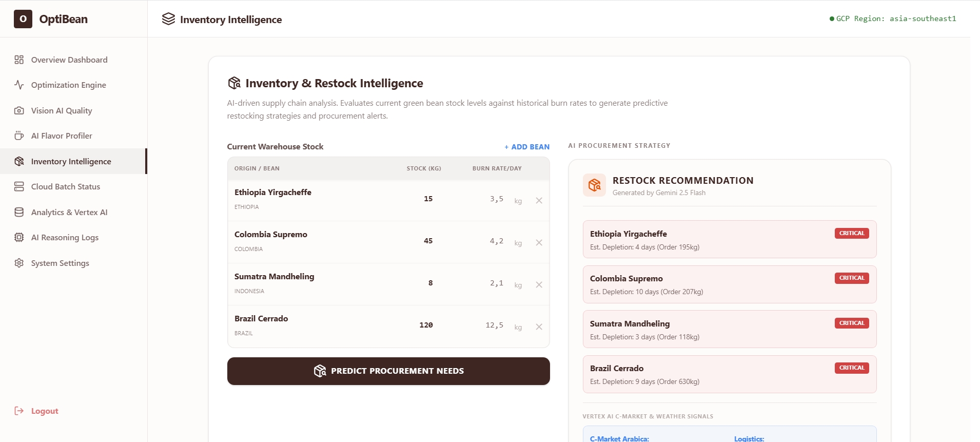
Task: Click the AI Flavor Profiler cup icon
Action: coord(19,136)
